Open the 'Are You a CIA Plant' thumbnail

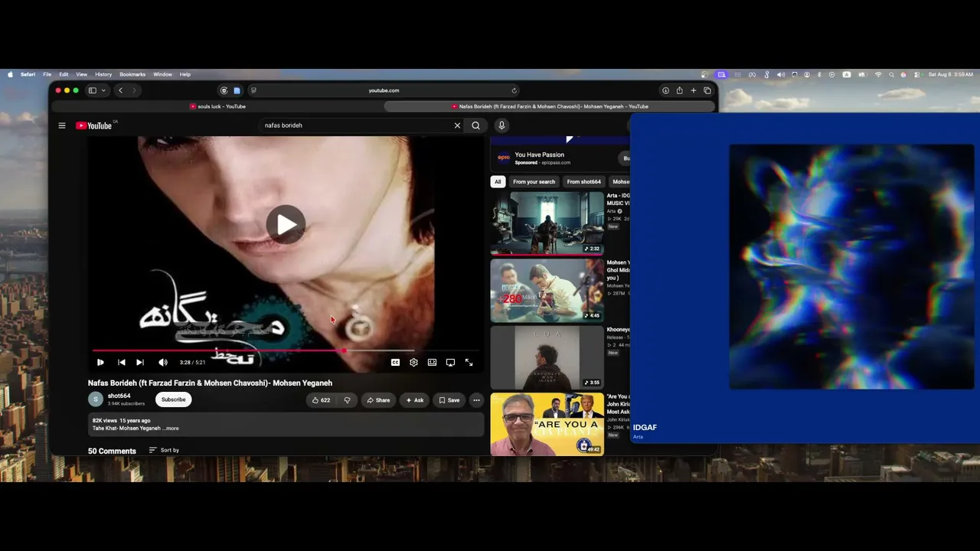coord(547,424)
